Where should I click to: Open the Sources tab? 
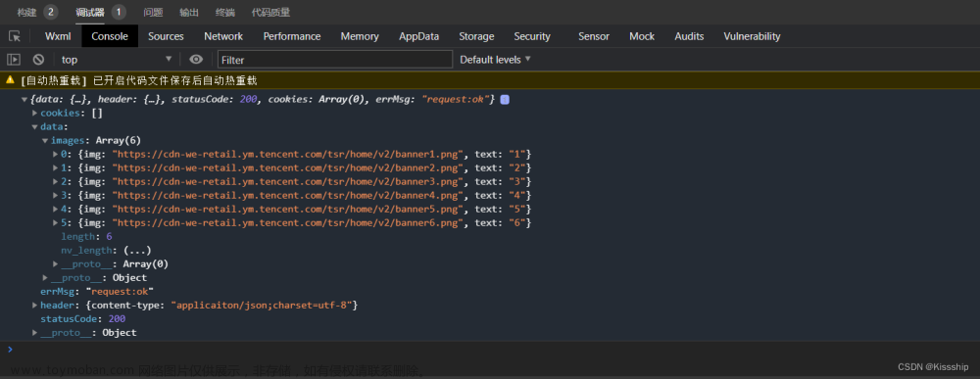(166, 36)
